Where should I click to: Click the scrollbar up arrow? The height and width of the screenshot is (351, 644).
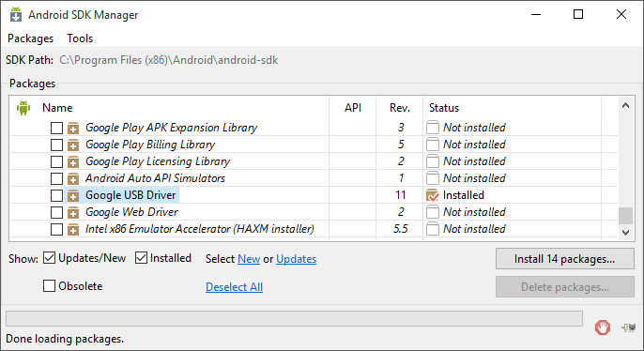pos(625,105)
